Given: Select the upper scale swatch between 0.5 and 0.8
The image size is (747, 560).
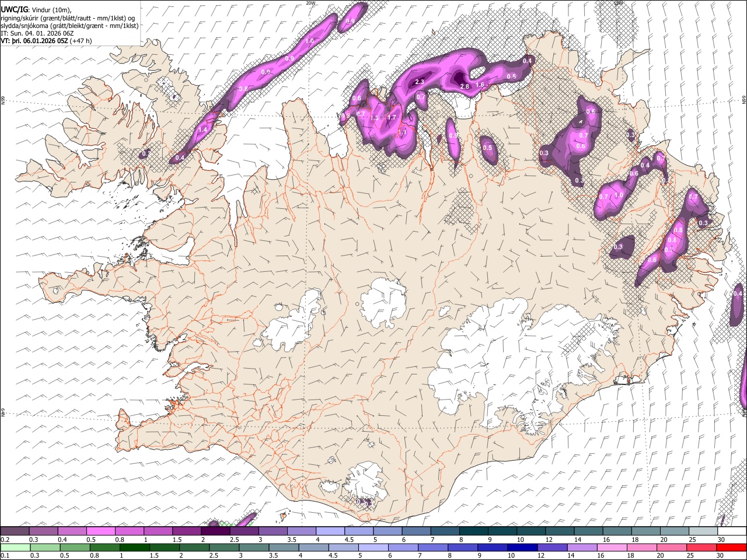Looking at the screenshot, I should click(x=101, y=531).
